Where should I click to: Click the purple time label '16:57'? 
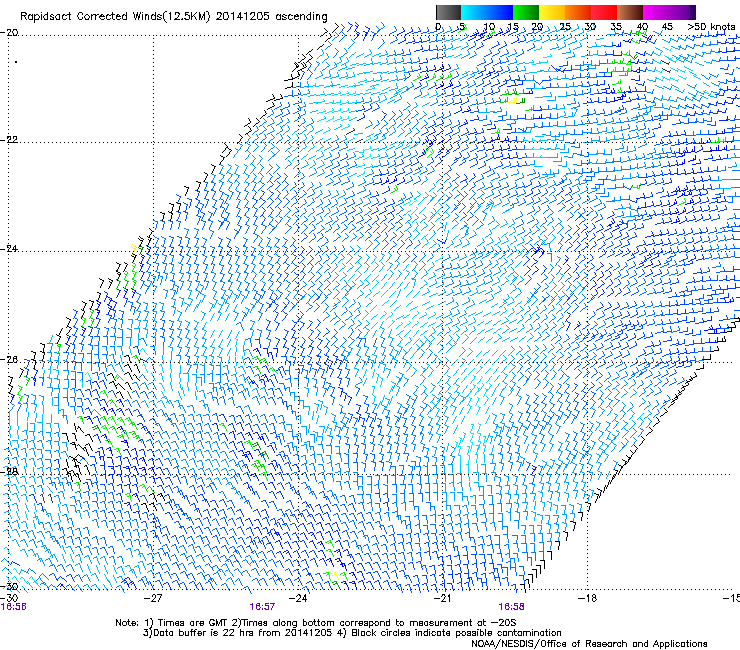tap(262, 607)
